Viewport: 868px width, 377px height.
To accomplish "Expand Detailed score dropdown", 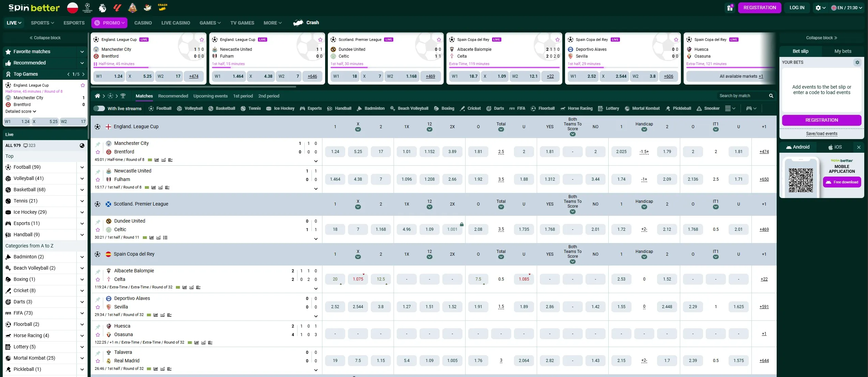I will point(21,111).
